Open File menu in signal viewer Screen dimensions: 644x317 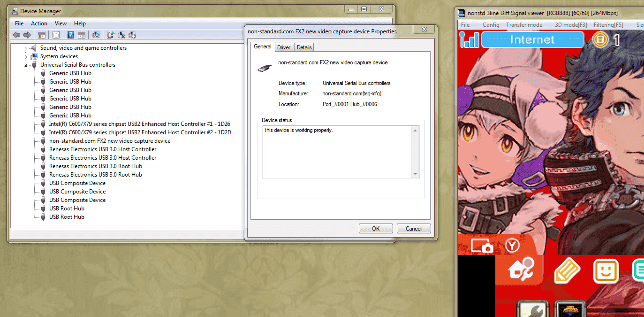[465, 25]
